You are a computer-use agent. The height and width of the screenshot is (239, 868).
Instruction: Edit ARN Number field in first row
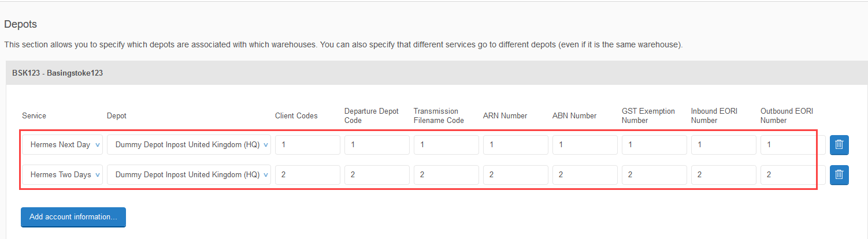click(515, 145)
